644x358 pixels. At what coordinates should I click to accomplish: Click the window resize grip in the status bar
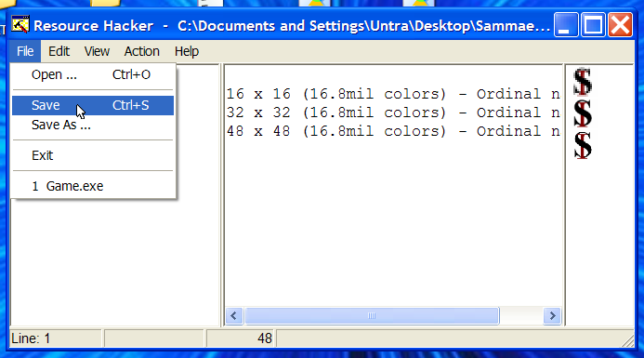(x=627, y=340)
